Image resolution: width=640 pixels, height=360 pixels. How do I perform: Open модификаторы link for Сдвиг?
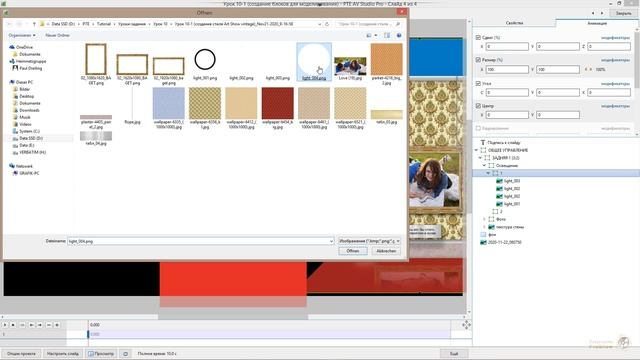(x=615, y=38)
